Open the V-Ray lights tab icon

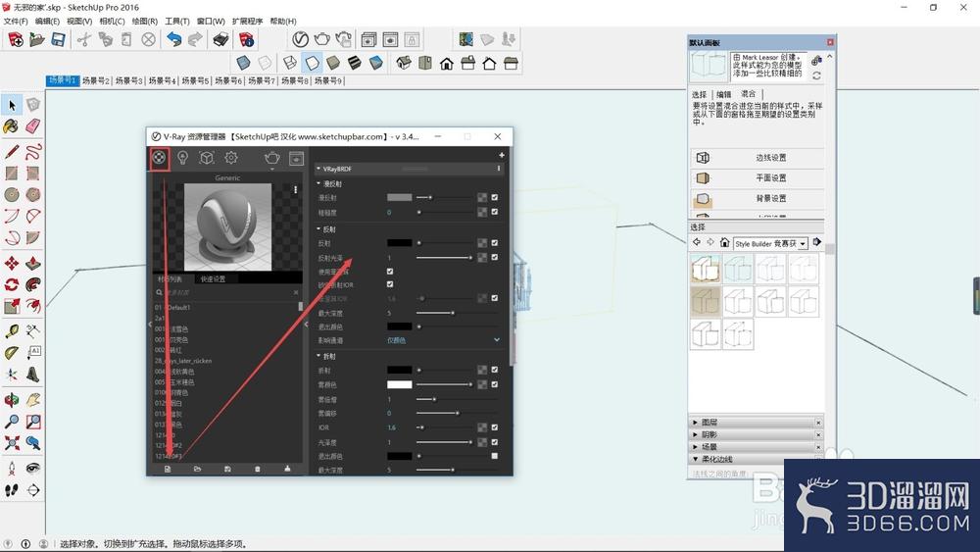(x=182, y=158)
